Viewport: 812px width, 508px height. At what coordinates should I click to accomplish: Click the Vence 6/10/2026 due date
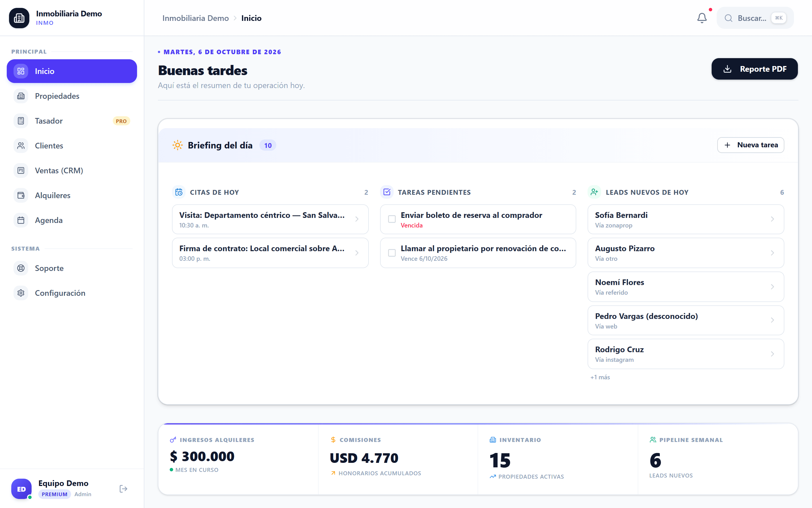(424, 258)
